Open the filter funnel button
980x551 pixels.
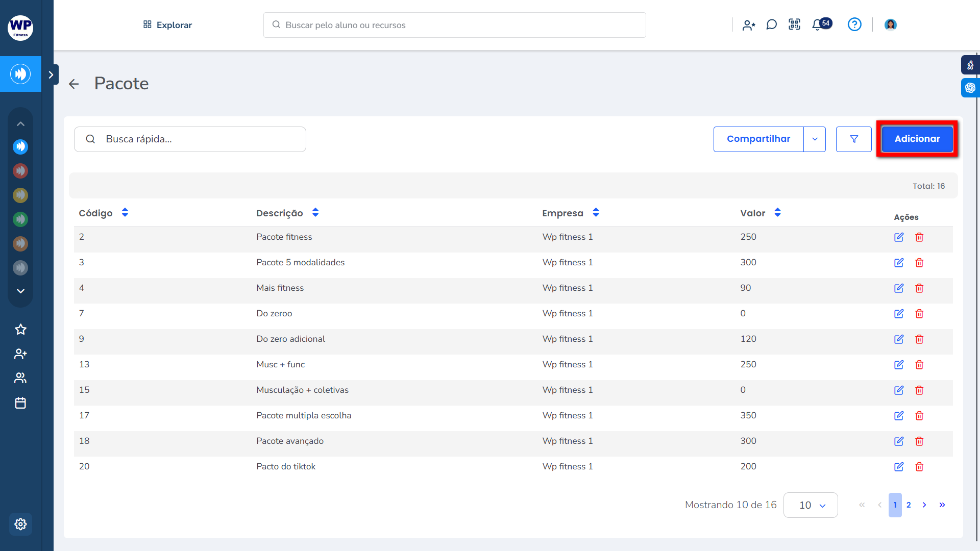coord(853,139)
